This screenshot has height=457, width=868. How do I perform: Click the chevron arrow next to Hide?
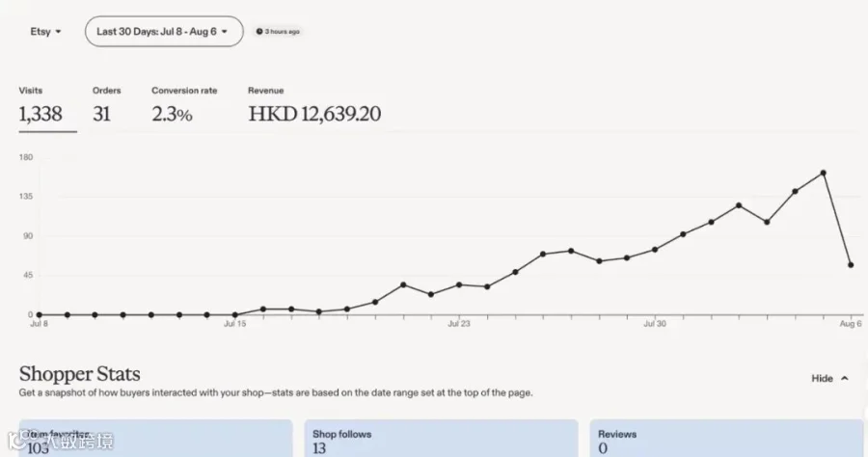(845, 379)
